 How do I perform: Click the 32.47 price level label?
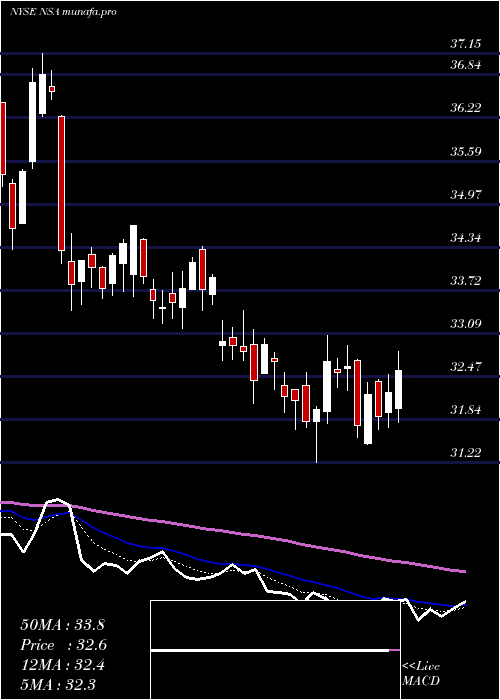(466, 367)
